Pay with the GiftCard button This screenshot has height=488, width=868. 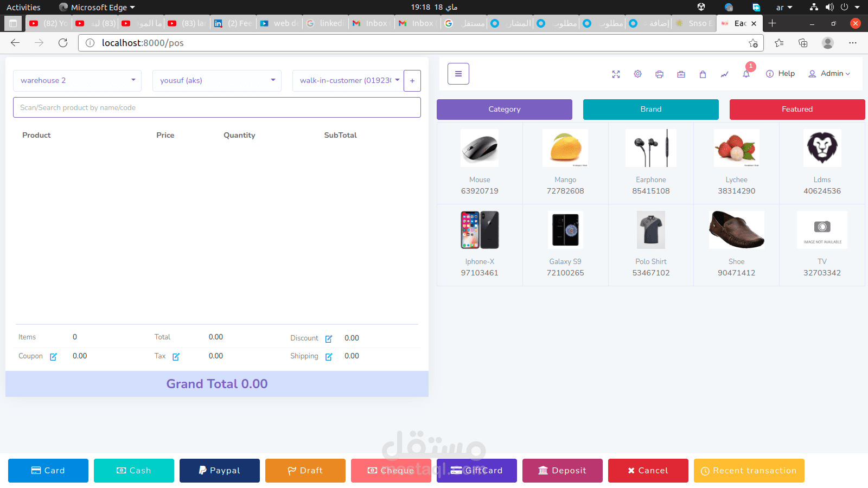pos(477,471)
